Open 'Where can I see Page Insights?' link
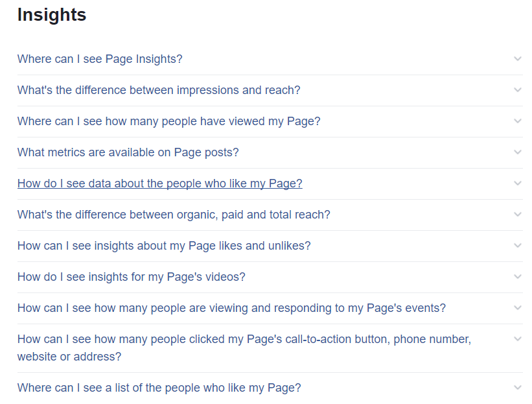Screen dimensions: 532x404 100,59
